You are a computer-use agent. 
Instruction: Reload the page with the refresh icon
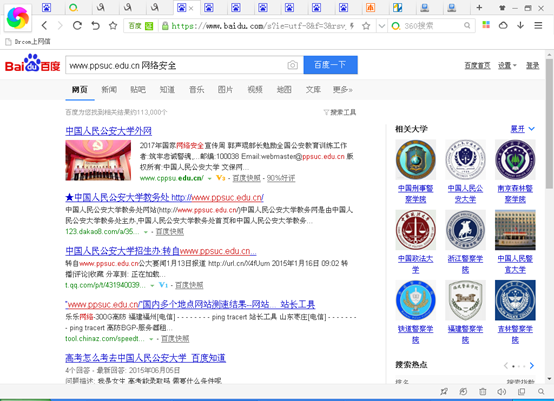[77, 25]
